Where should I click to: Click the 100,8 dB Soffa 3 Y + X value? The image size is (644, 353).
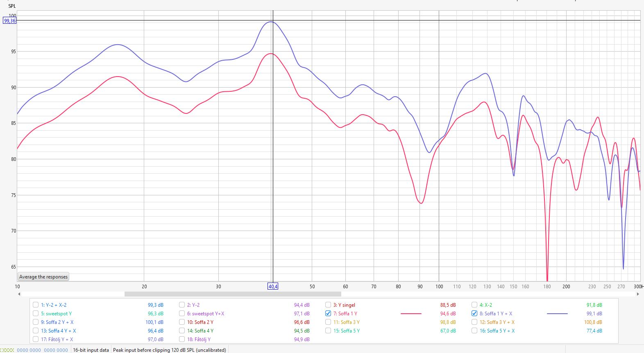[x=593, y=322]
